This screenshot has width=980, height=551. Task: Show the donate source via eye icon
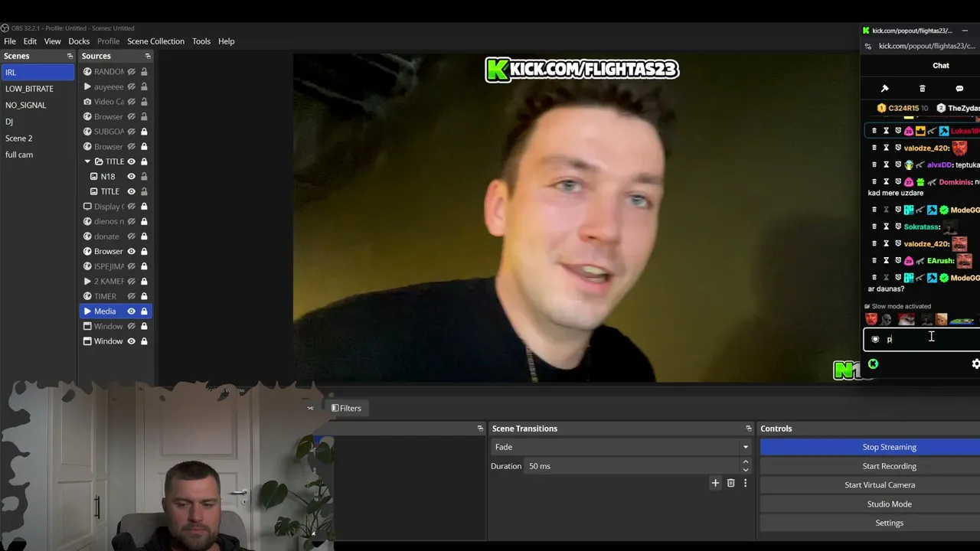tap(132, 236)
